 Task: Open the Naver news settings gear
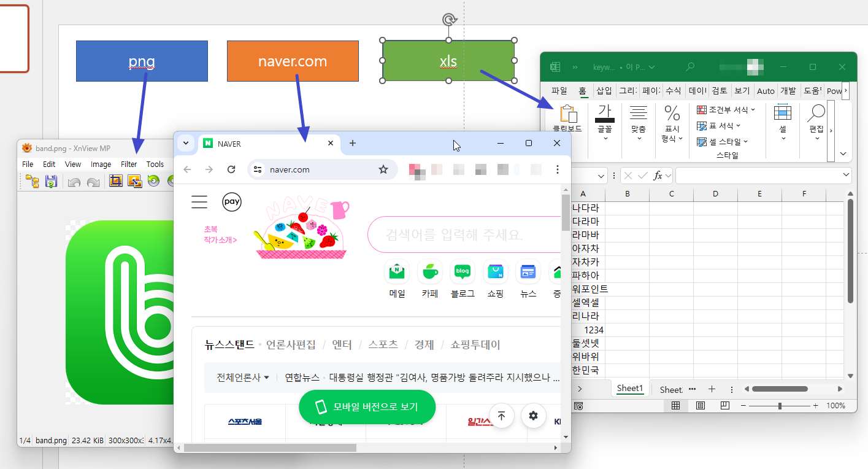click(x=534, y=416)
